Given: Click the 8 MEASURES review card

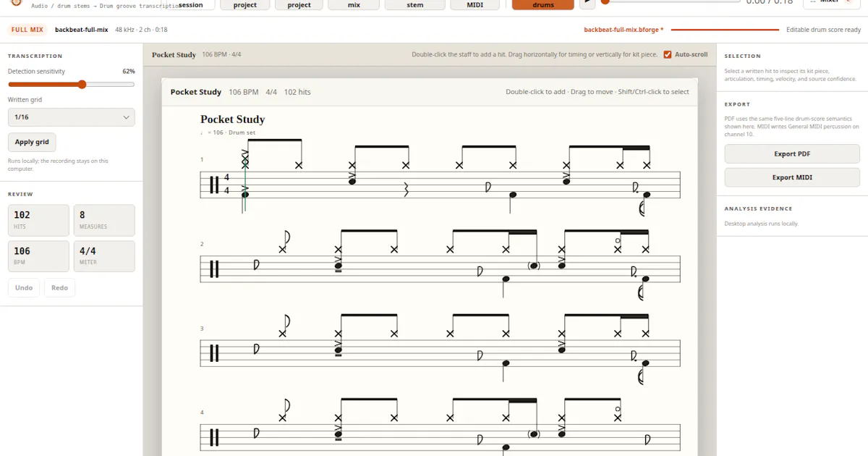Looking at the screenshot, I should click(104, 220).
